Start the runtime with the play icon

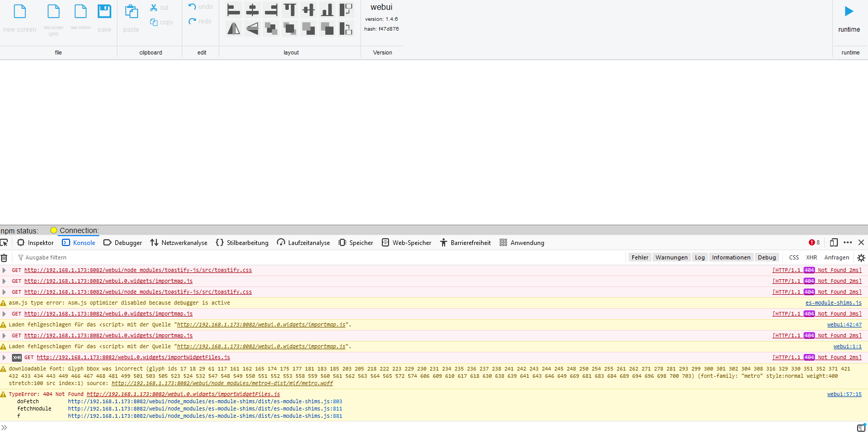click(x=849, y=11)
